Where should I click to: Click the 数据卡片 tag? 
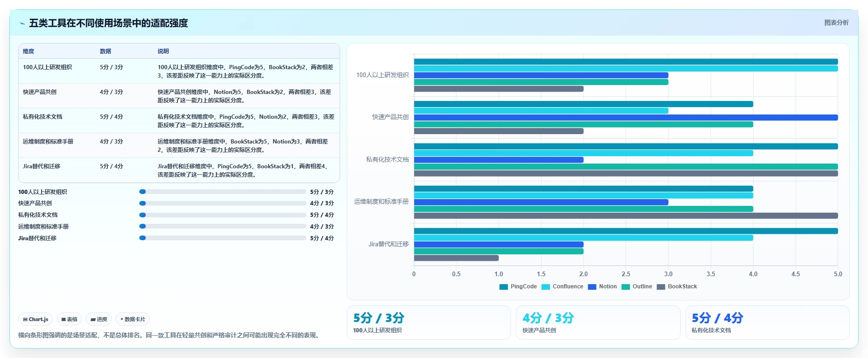click(x=133, y=319)
